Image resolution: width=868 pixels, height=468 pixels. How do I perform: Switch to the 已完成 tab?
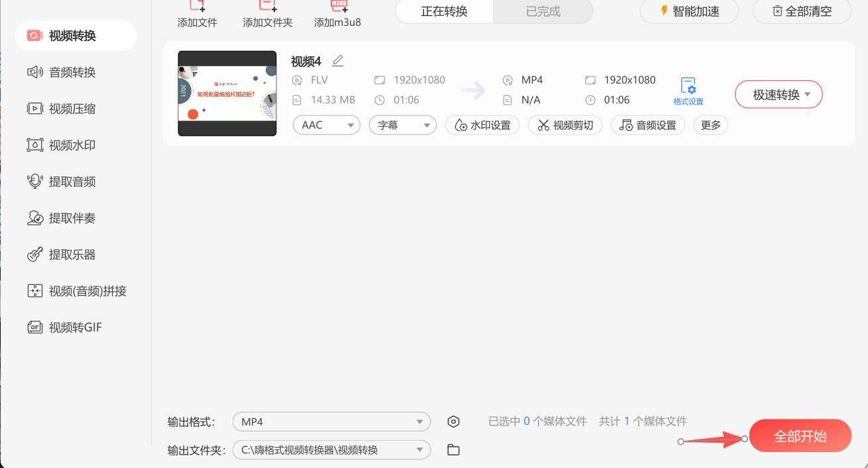(542, 11)
